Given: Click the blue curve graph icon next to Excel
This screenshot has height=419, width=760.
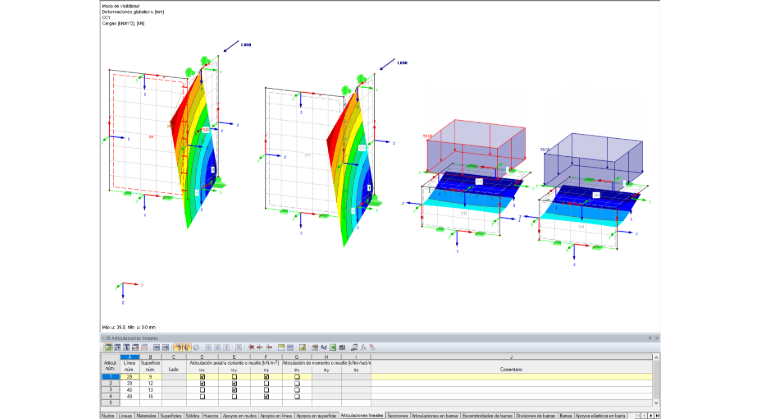Looking at the screenshot, I should point(324,347).
